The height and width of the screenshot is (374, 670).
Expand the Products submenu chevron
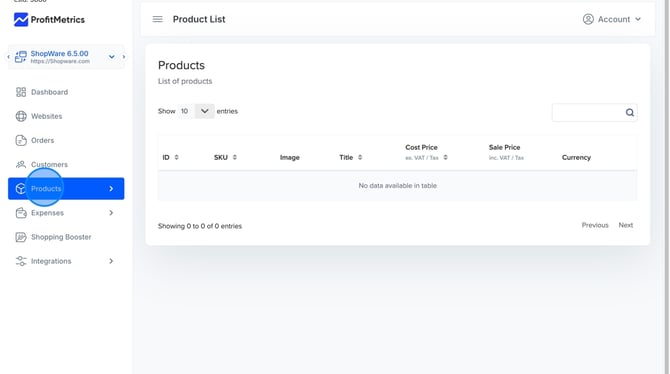point(111,188)
